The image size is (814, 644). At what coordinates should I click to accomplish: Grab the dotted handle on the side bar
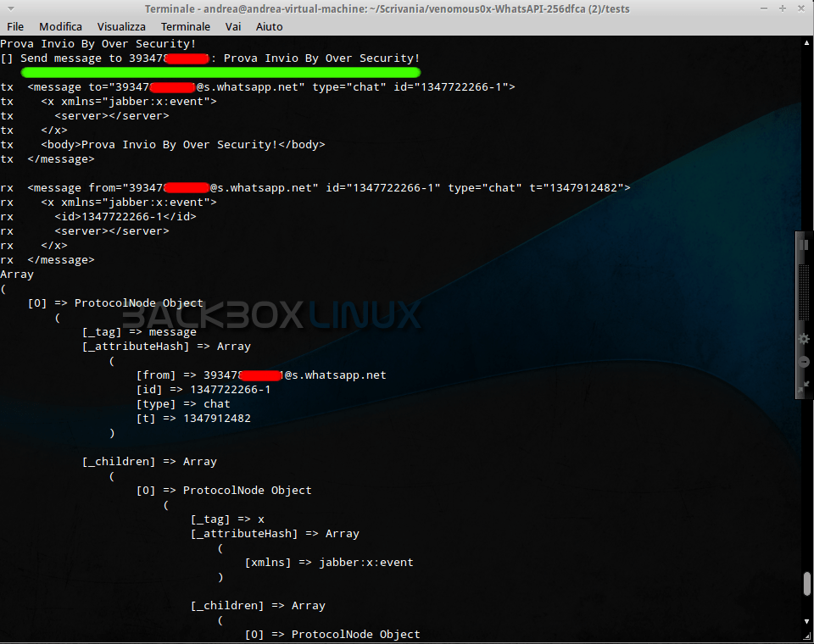pyautogui.click(x=804, y=291)
